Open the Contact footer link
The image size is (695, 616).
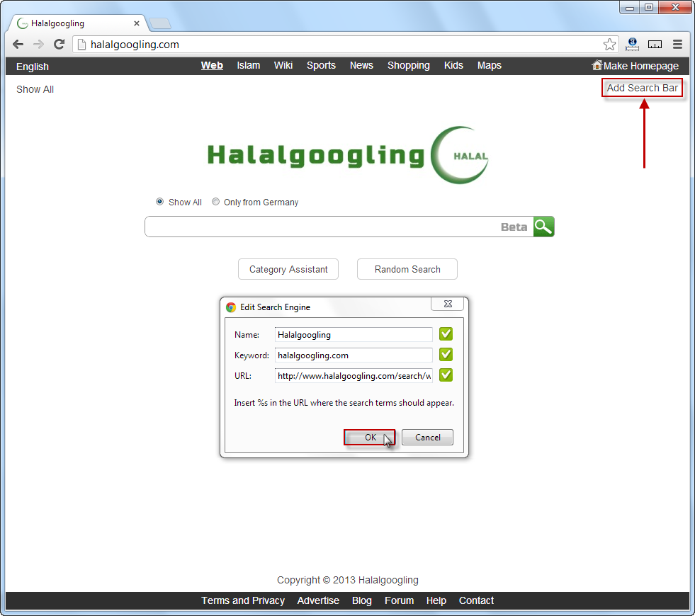pos(476,600)
